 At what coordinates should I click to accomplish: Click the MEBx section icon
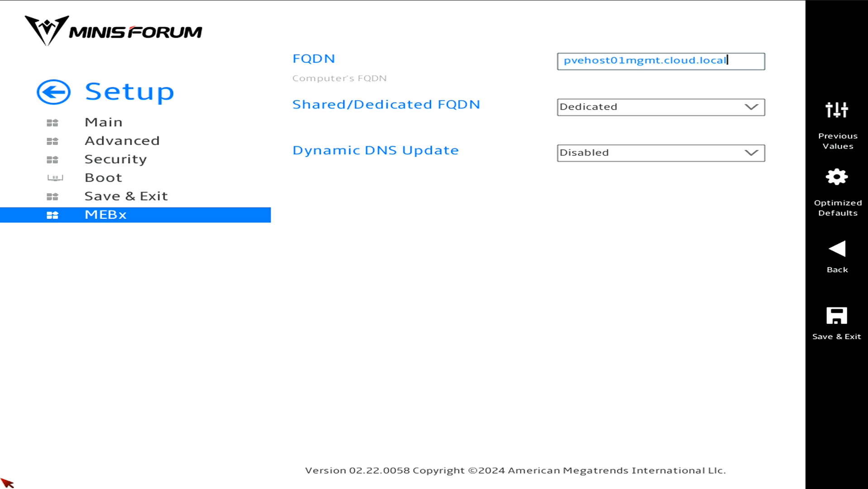pos(53,215)
